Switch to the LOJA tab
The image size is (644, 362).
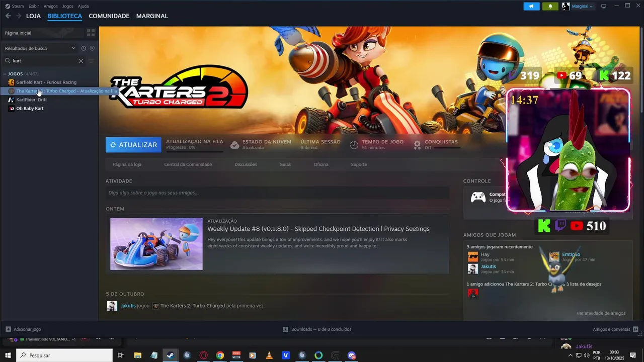[x=33, y=16]
